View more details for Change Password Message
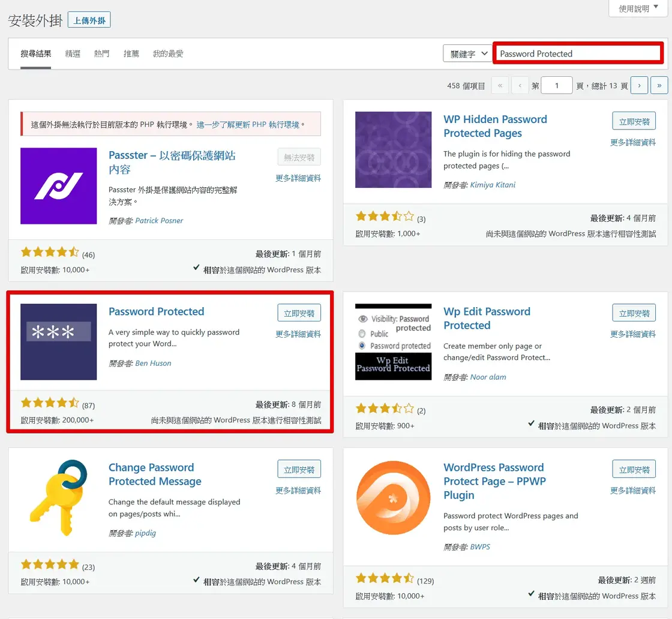Screen dimensions: 672x619 pyautogui.click(x=298, y=491)
